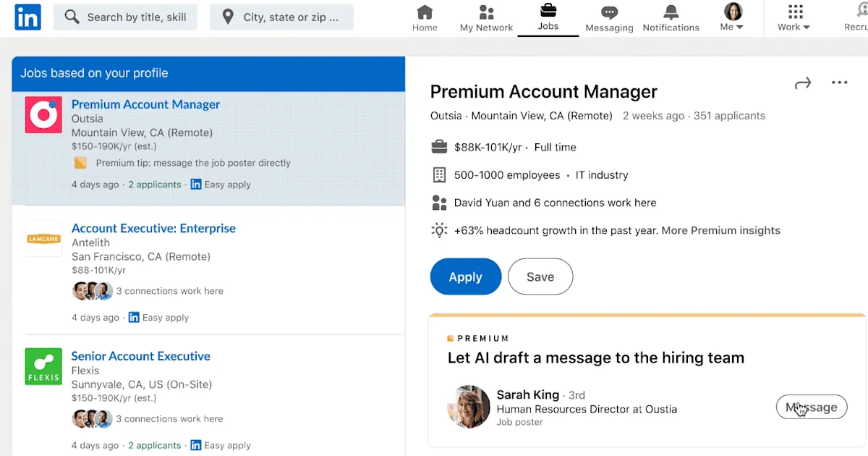Click the share arrow on the Premium Account Manager posting
This screenshot has height=456, width=868.
coord(803,83)
